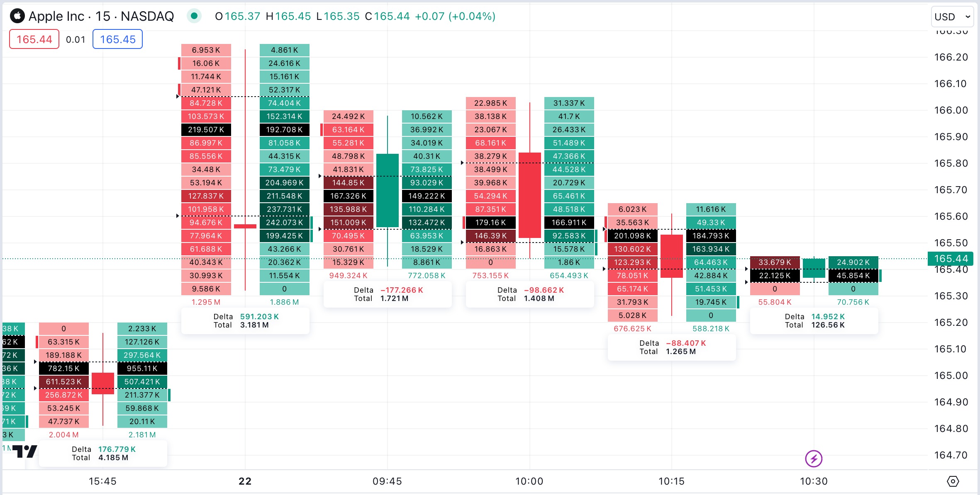This screenshot has height=495, width=980.
Task: Expand the USD currency dropdown
Action: tap(952, 17)
